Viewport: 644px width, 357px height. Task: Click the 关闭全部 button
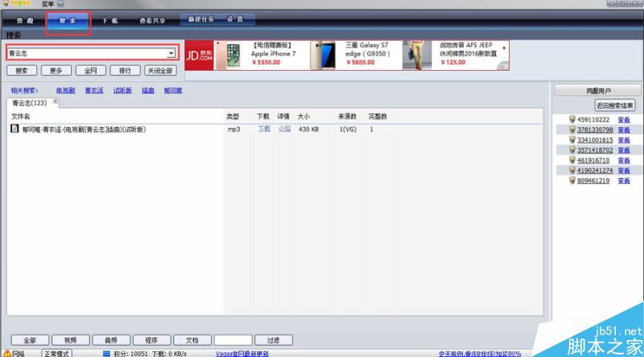[160, 70]
